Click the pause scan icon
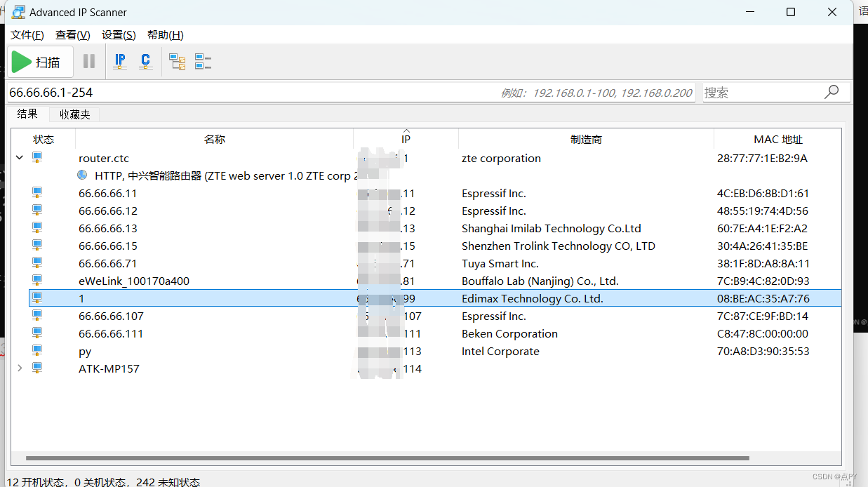The image size is (868, 487). point(89,62)
